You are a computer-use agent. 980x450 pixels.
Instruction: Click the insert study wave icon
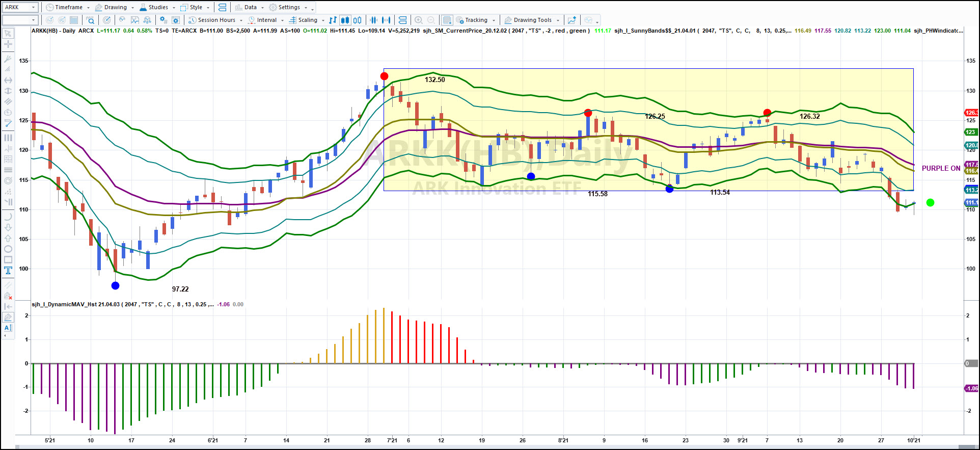point(122,20)
